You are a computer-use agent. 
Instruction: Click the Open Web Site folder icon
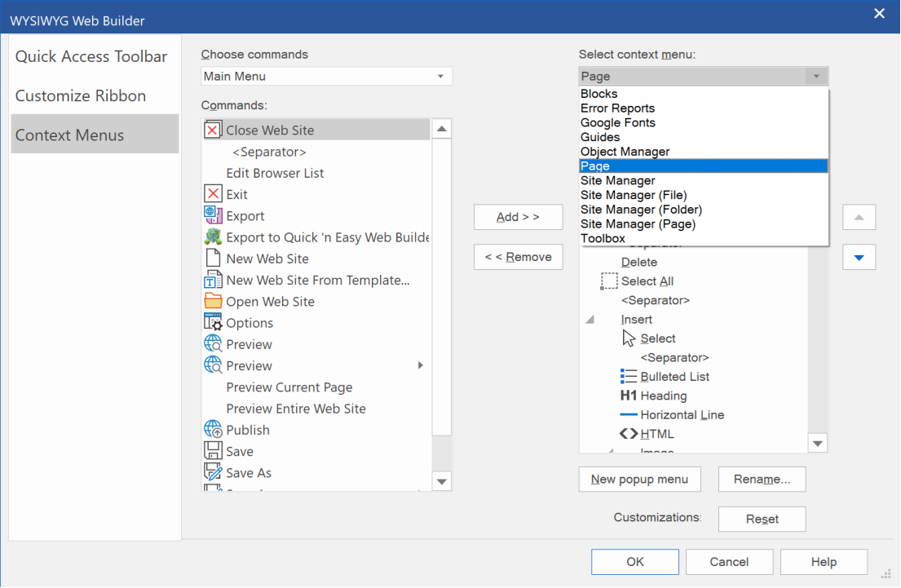213,302
